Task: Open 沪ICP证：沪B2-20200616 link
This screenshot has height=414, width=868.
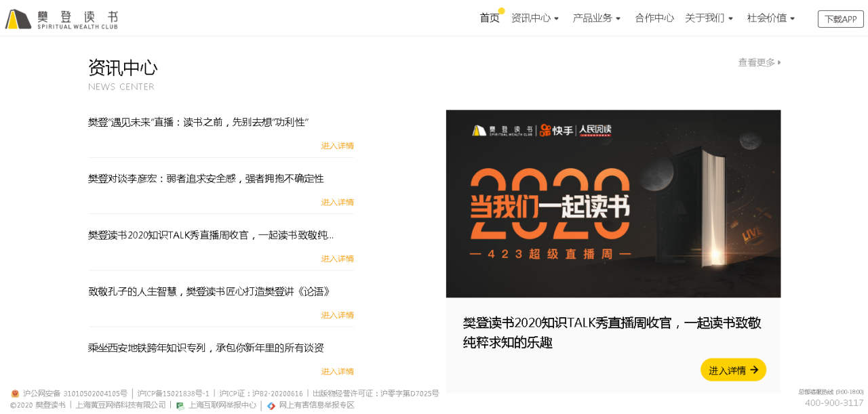Action: pyautogui.click(x=261, y=394)
